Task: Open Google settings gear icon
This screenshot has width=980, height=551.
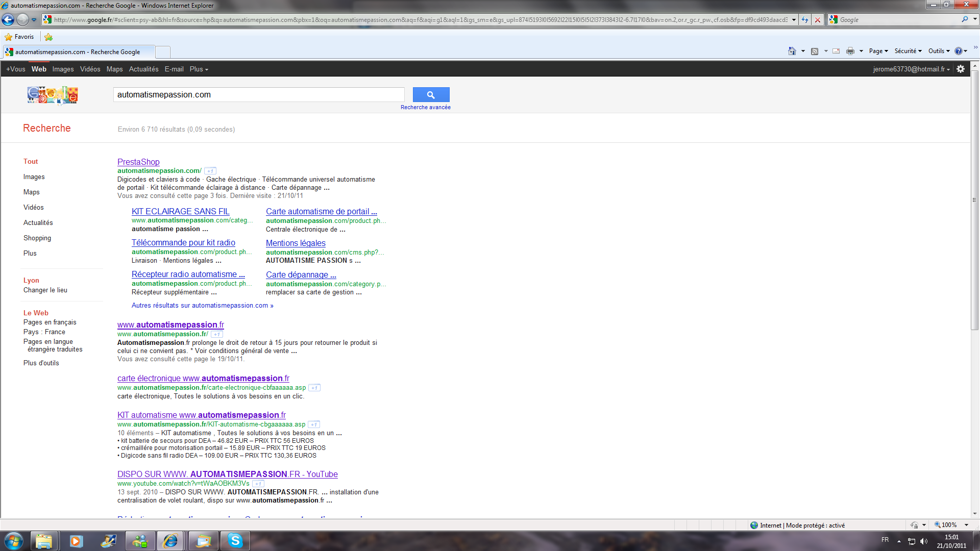Action: point(961,69)
